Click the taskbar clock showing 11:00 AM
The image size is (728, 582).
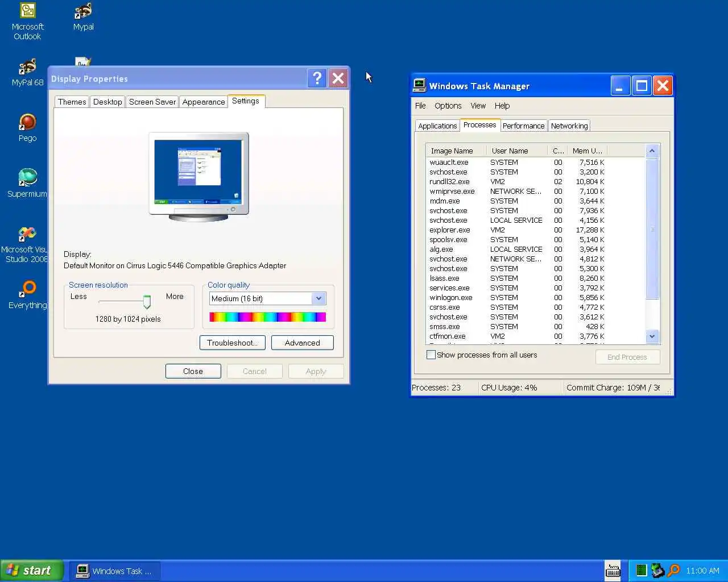point(702,571)
